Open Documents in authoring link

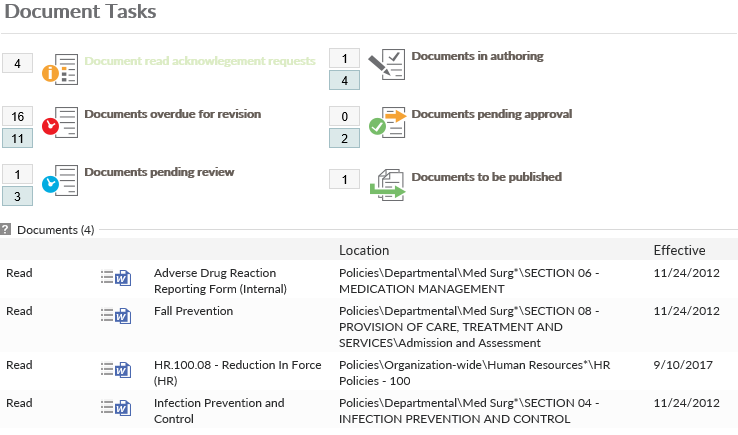[477, 56]
